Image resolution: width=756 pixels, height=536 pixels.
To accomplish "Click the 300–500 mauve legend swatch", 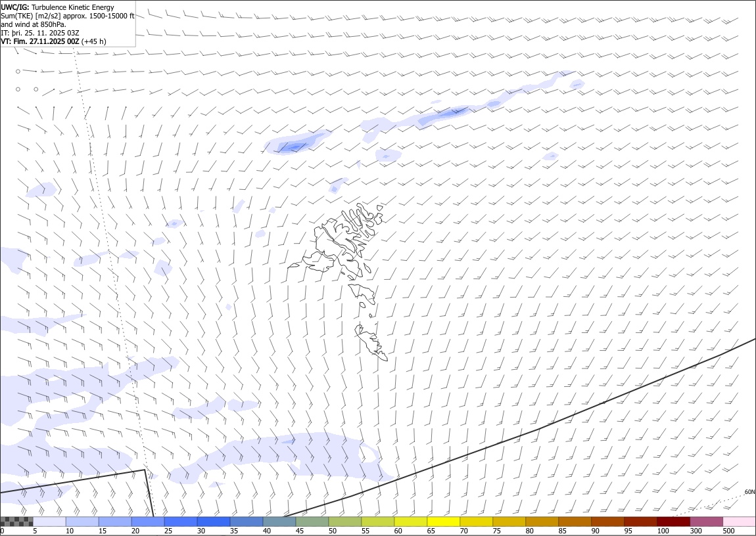I will (706, 522).
